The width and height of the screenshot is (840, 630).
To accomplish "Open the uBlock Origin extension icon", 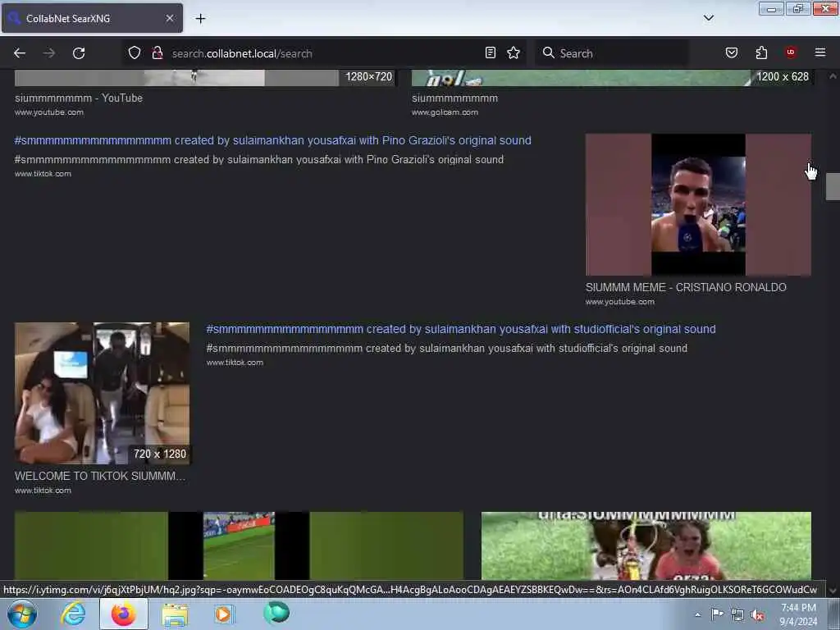I will [x=790, y=52].
